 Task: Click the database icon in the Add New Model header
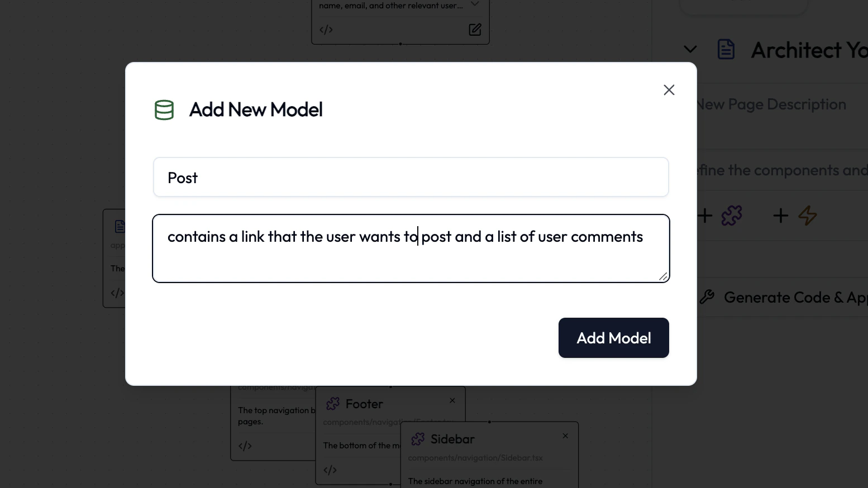[164, 110]
